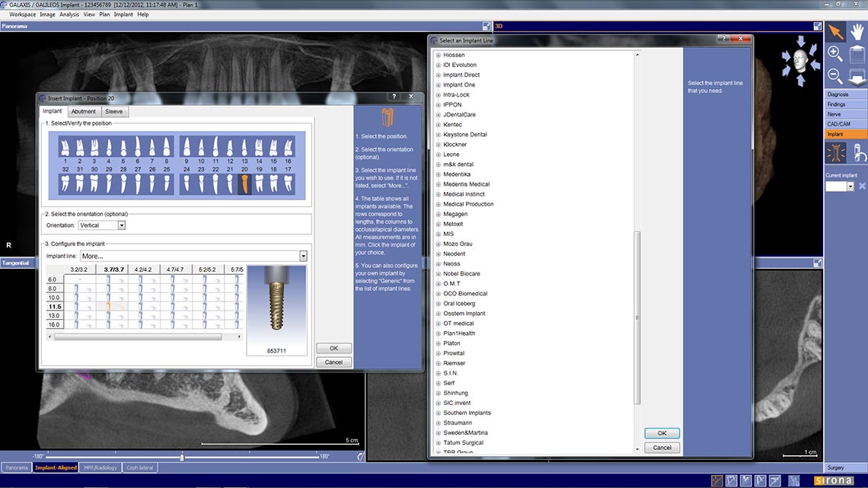Image resolution: width=868 pixels, height=488 pixels.
Task: Maximize the Panorama view pane
Action: (486, 26)
